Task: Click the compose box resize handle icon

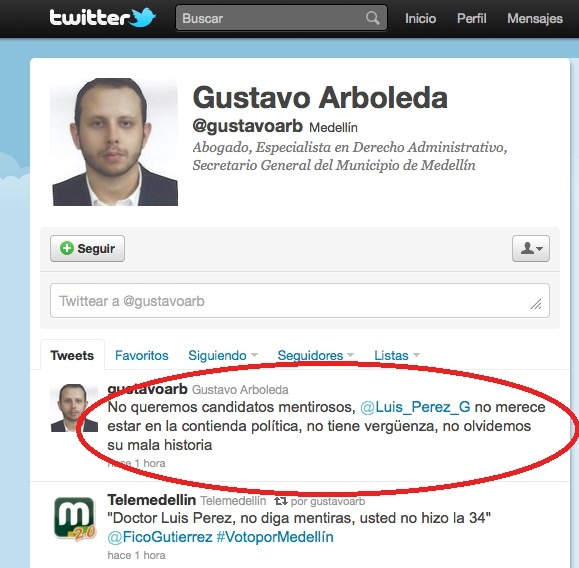Action: tap(536, 304)
